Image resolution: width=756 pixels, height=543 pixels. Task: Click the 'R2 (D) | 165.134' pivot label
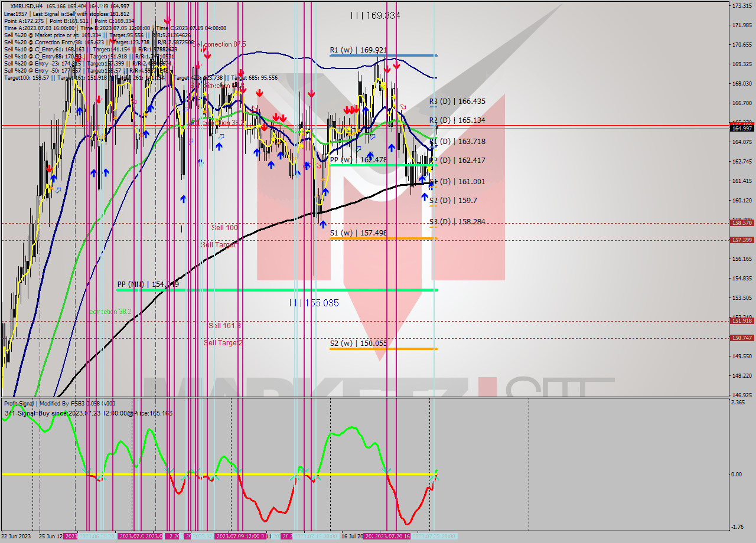click(457, 120)
